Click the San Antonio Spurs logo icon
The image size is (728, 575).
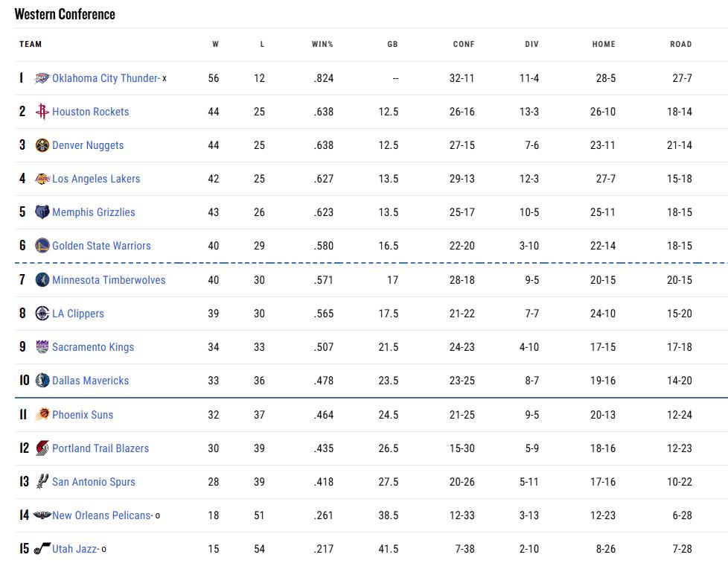(42, 482)
